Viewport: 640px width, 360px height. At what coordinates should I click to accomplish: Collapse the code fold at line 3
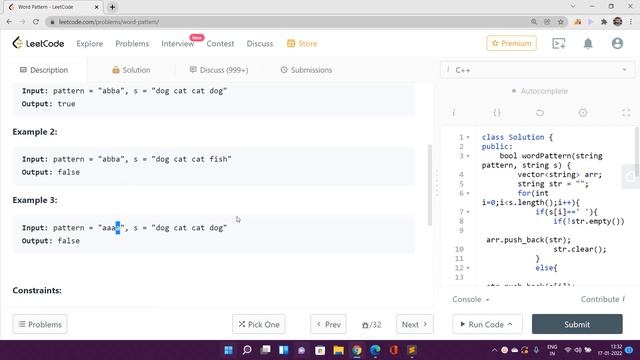pyautogui.click(x=468, y=156)
